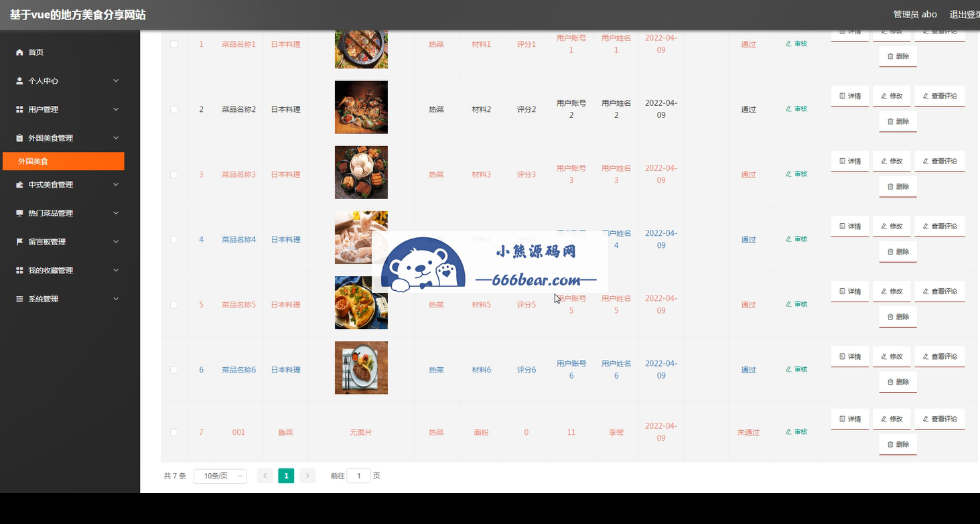This screenshot has width=980, height=524.
Task: Click the trash 删除 button in row 2
Action: (x=898, y=121)
